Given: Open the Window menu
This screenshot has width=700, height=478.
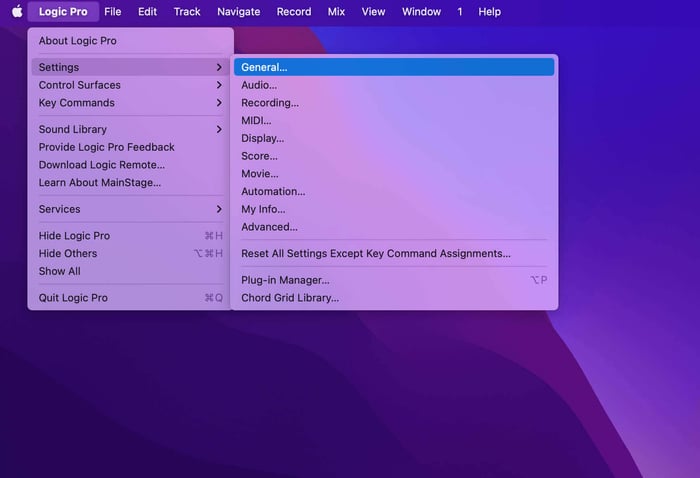Looking at the screenshot, I should 421,12.
